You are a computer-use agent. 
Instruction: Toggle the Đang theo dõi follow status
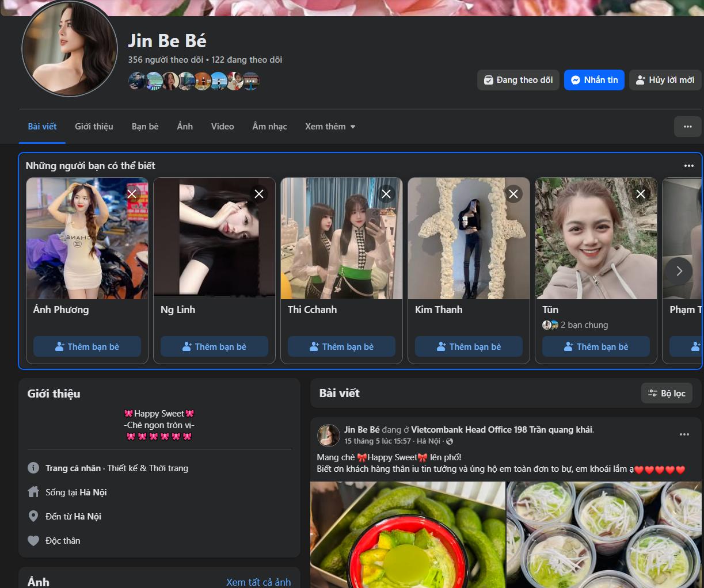517,80
